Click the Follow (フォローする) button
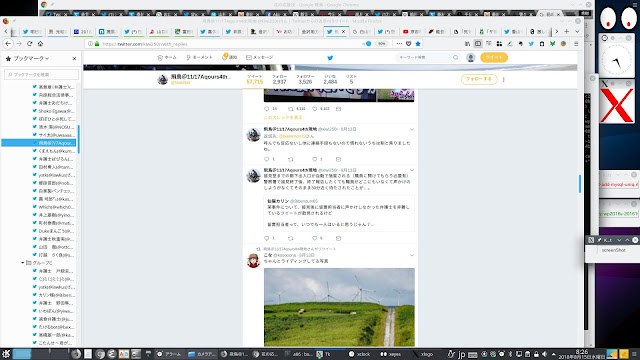This screenshot has height=360, width=640. pyautogui.click(x=479, y=79)
